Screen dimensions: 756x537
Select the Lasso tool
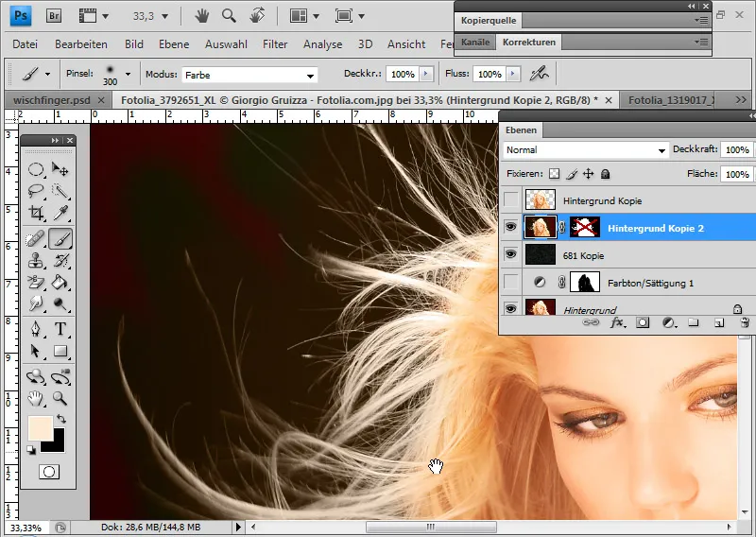pos(36,191)
